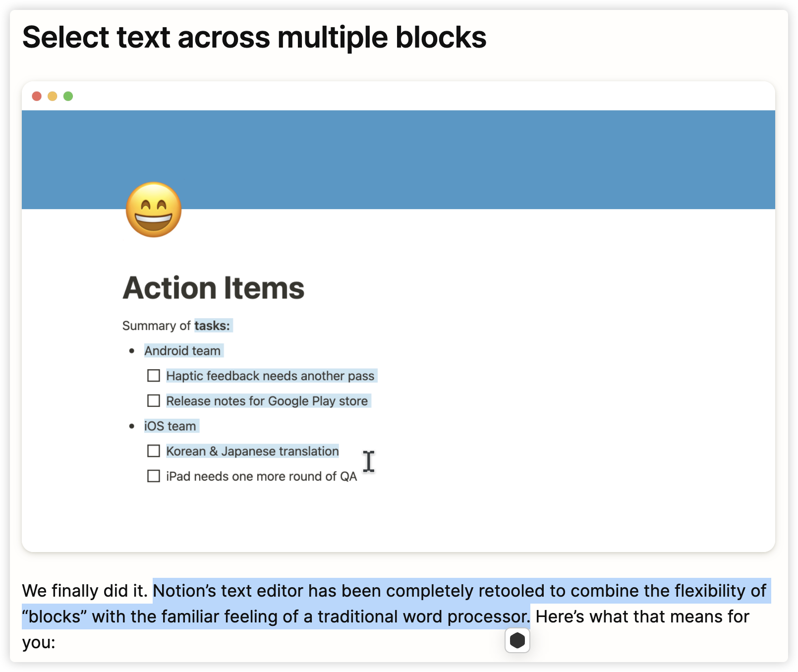This screenshot has width=798, height=672.
Task: Click the Action Items page title
Action: click(x=214, y=288)
